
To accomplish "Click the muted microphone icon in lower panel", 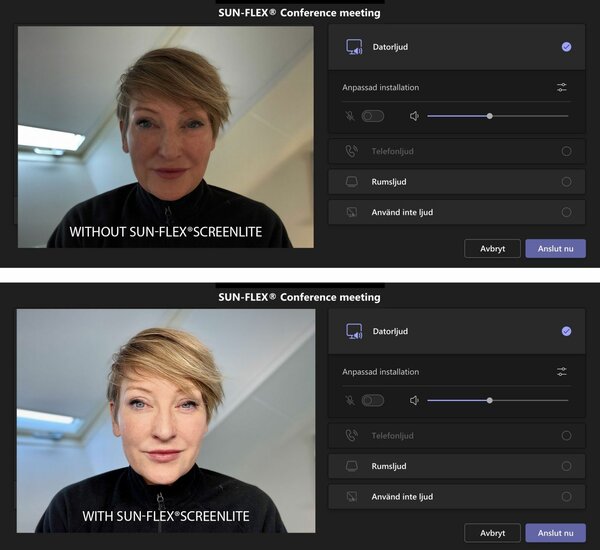I will click(x=349, y=400).
